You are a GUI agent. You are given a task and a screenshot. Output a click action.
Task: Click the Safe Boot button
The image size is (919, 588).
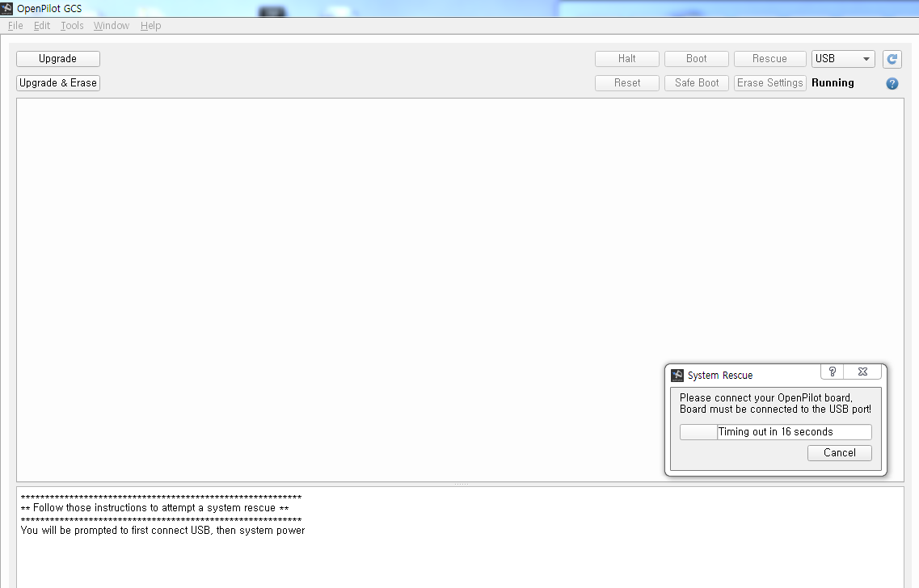click(696, 83)
